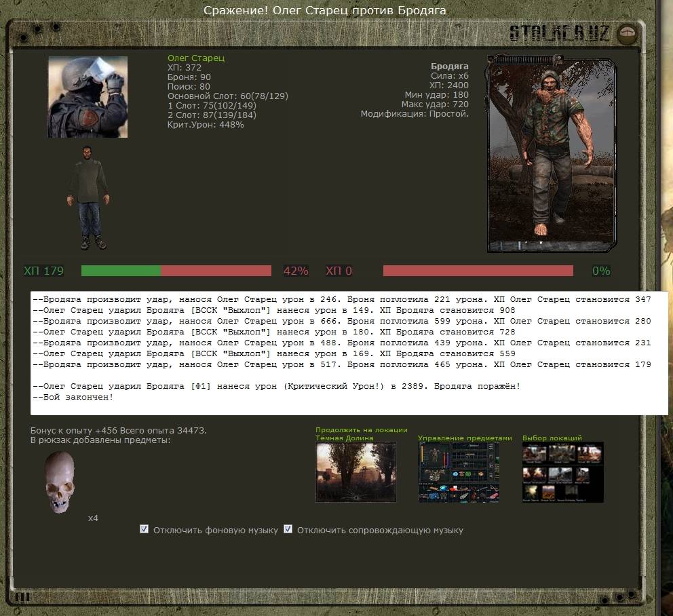The width and height of the screenshot is (673, 616).
Task: Click Продолжить на локации link
Action: coord(362,429)
